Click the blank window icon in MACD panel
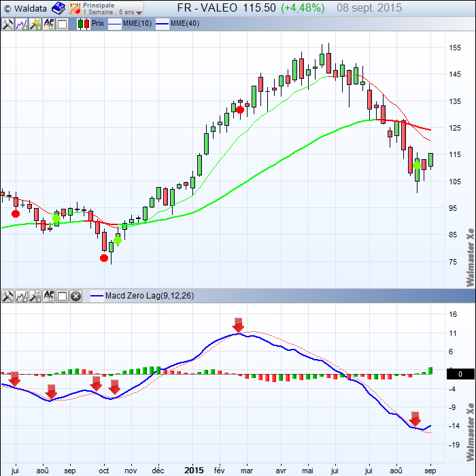Screen dimensions: 476x476 coord(63,296)
